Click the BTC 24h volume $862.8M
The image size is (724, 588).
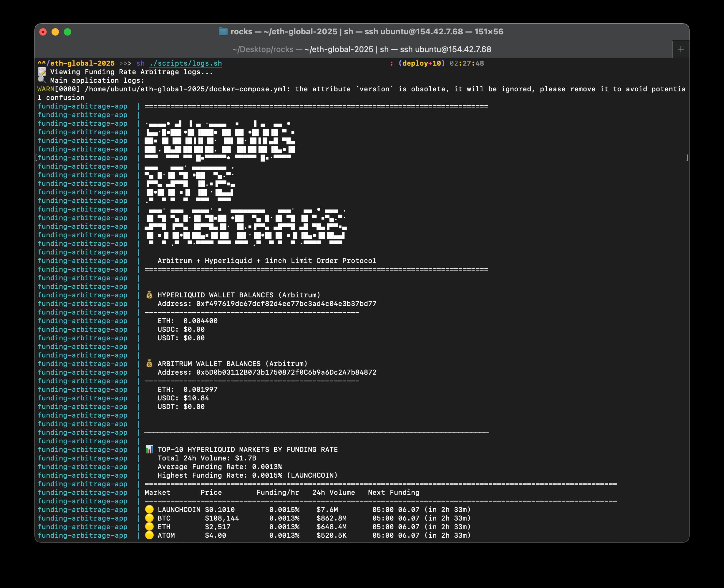(332, 518)
